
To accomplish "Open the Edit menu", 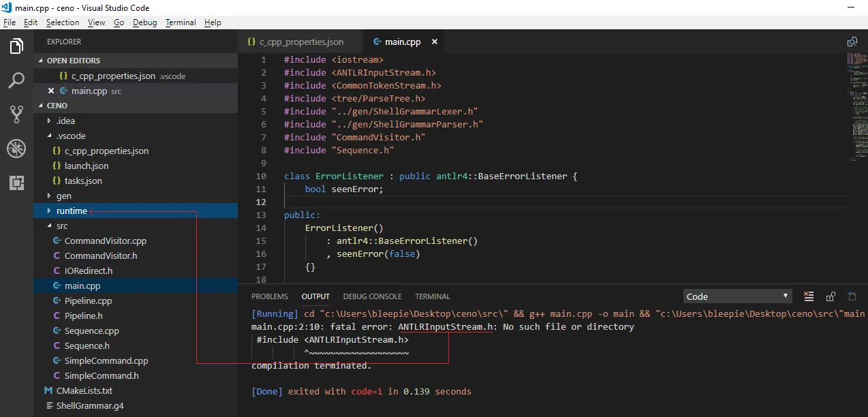I will [31, 22].
